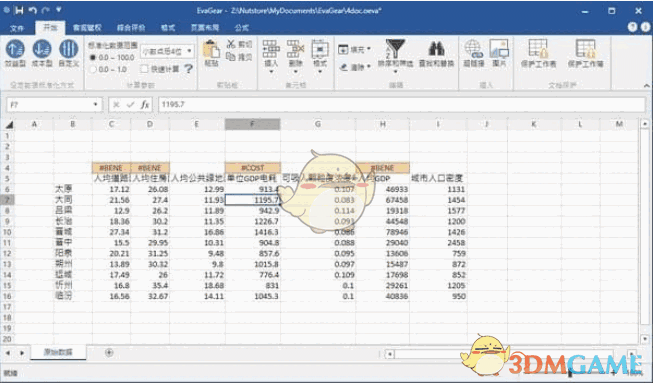
Task: Select the 城市人口密度 header cell
Action: coord(438,178)
